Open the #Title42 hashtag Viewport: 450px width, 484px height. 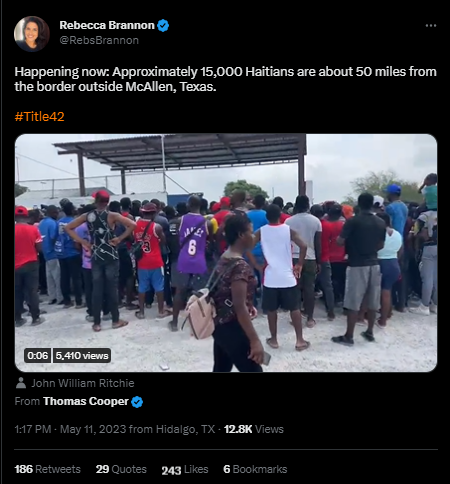click(39, 117)
